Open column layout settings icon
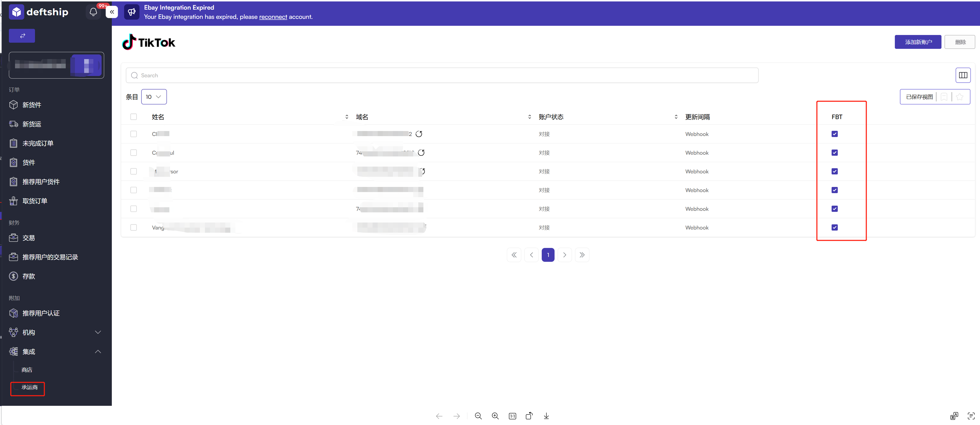The width and height of the screenshot is (980, 425). click(963, 75)
